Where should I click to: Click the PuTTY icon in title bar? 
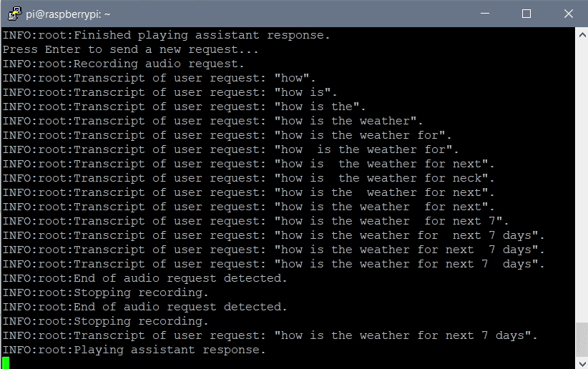coord(13,14)
